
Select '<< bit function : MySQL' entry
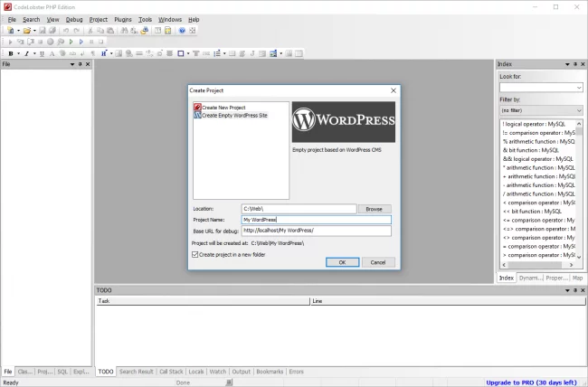point(532,211)
